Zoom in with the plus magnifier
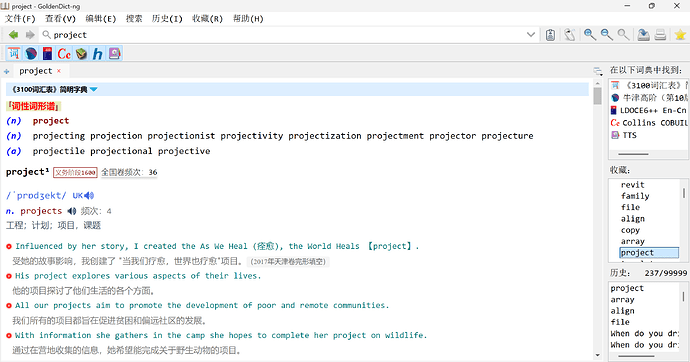 [x=590, y=35]
